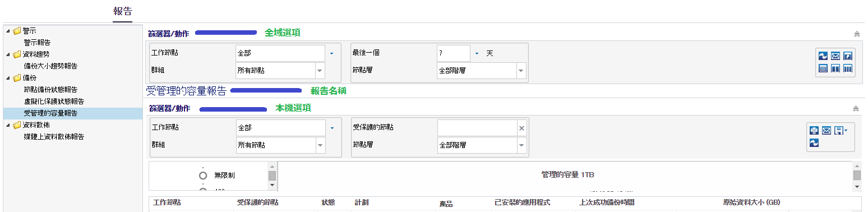This screenshot has height=212, width=868.
Task: Sort by the 狀態 column header
Action: [x=328, y=202]
